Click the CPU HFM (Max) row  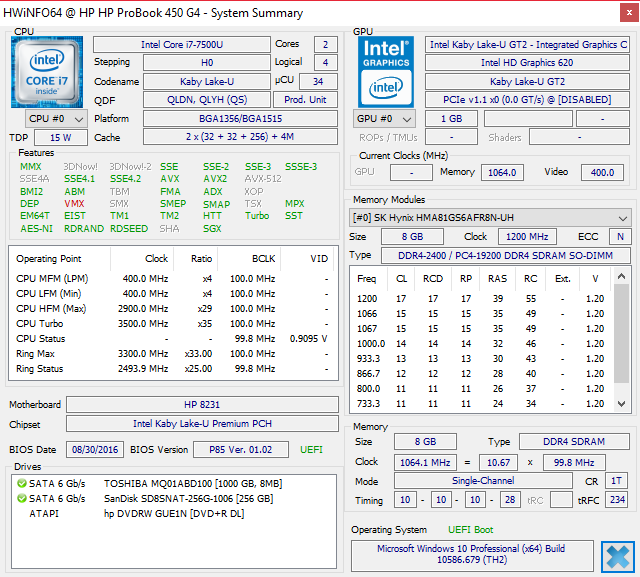coord(172,308)
